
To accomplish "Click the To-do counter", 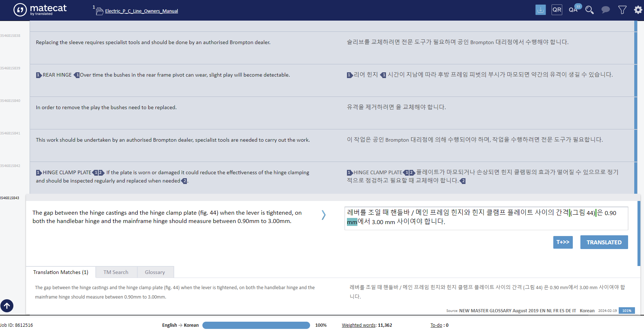I will pos(436,325).
